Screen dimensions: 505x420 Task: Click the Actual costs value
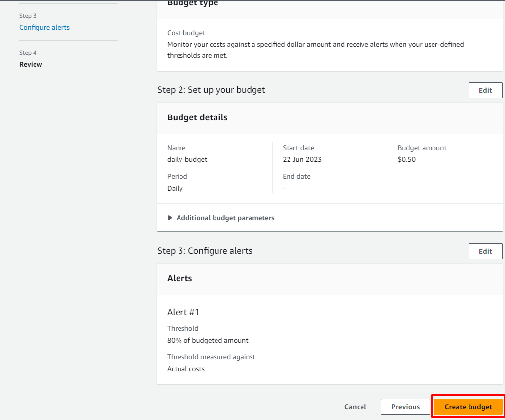[x=185, y=369]
